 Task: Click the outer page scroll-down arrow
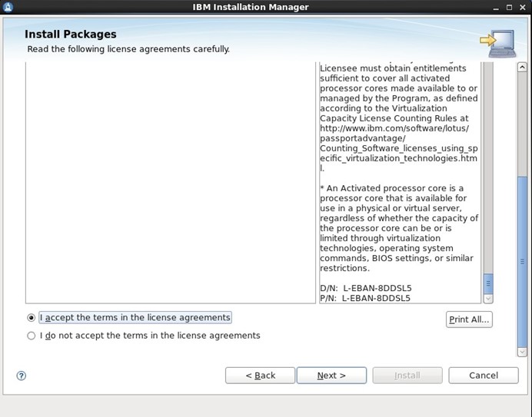click(524, 352)
